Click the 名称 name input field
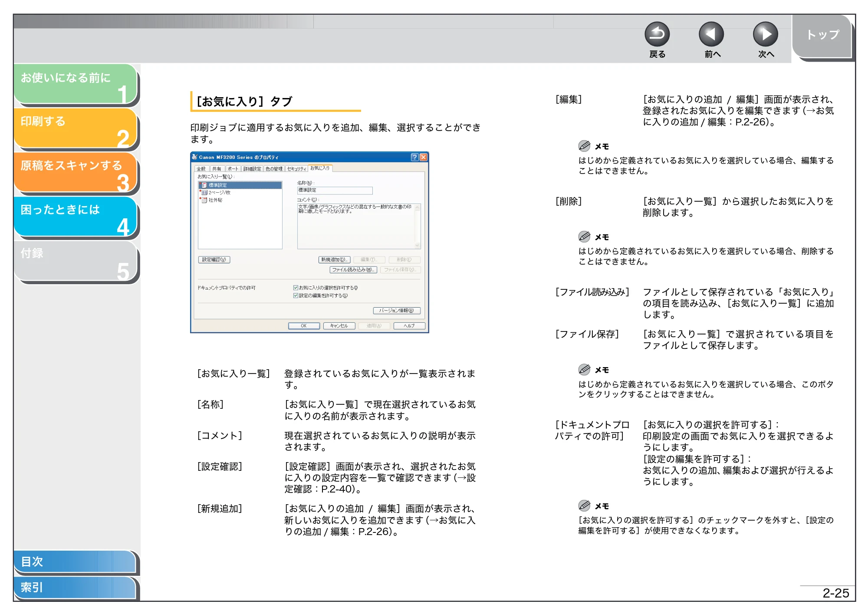Screen dimensions: 868x614 click(x=335, y=190)
